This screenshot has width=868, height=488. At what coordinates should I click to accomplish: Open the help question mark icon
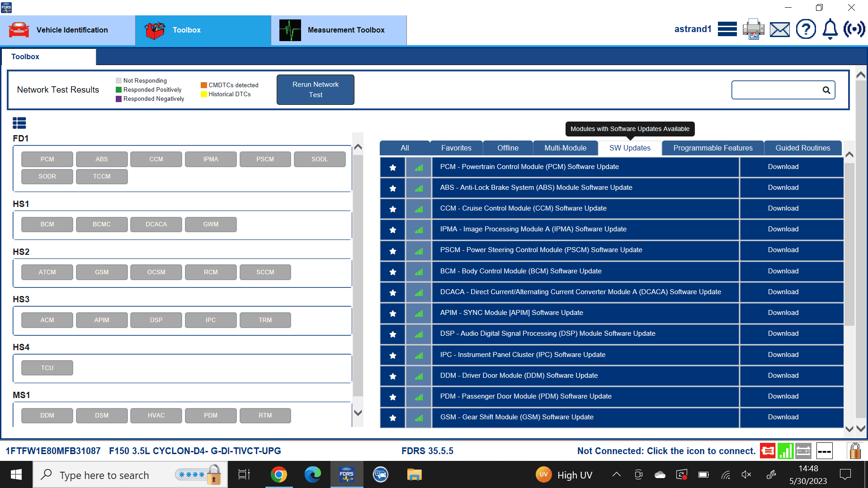click(806, 29)
